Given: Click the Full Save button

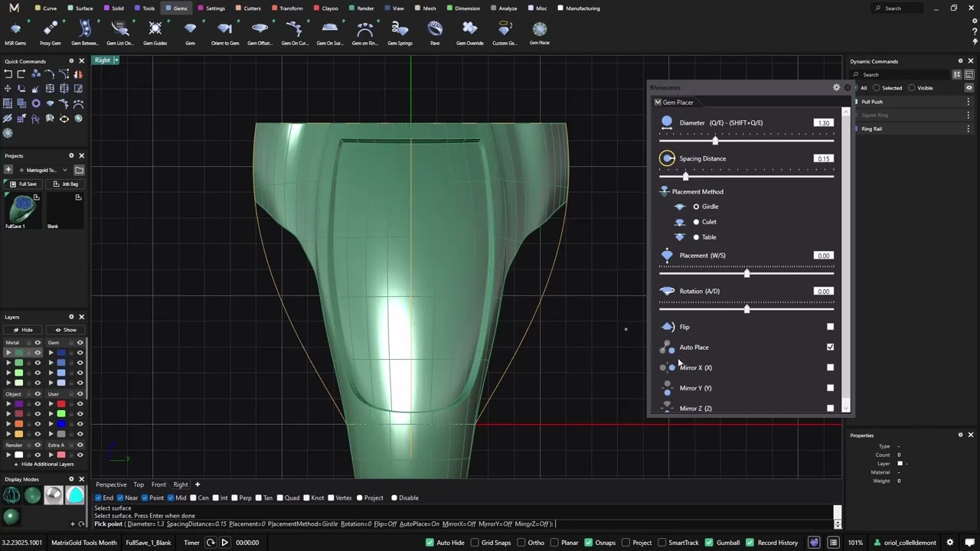Looking at the screenshot, I should coord(23,184).
